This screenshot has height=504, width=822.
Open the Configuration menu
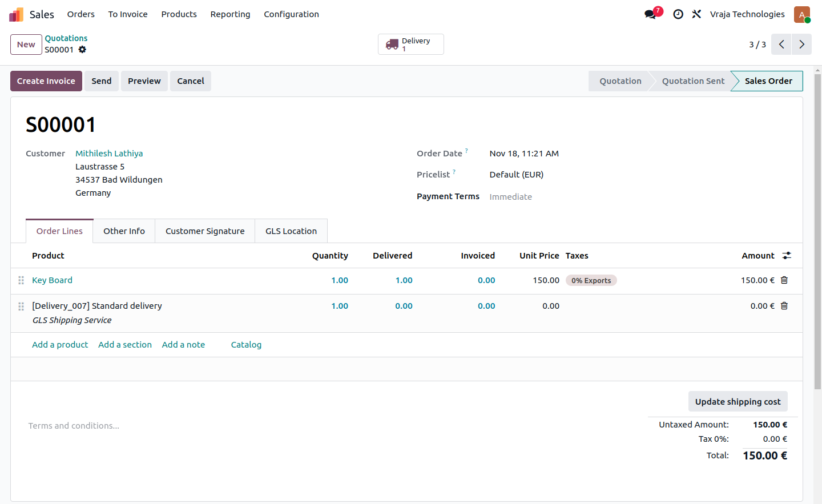[291, 14]
